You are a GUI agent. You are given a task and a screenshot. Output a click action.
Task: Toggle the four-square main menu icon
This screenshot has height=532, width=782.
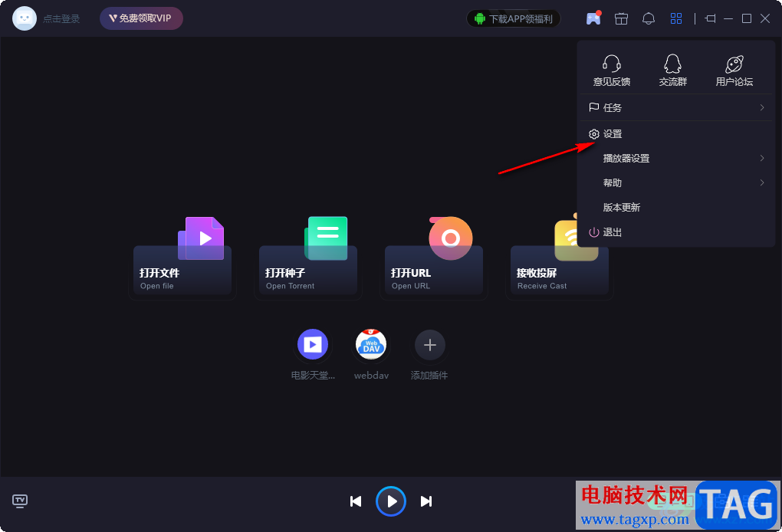point(675,18)
